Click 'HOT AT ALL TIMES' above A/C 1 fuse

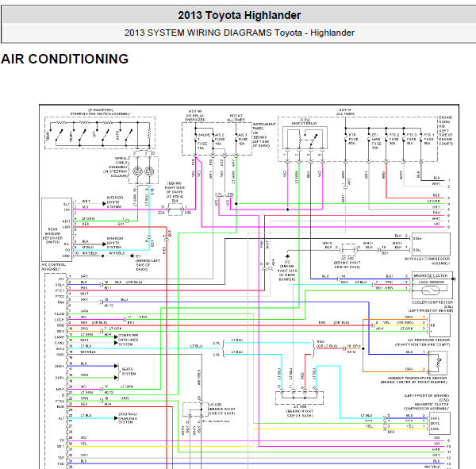click(x=236, y=118)
